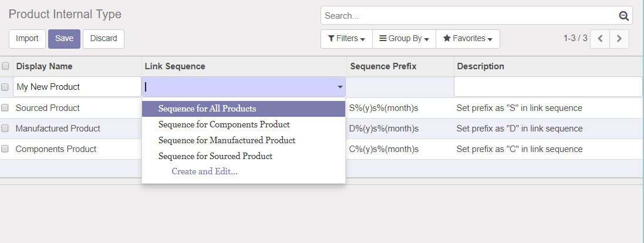Click the Link Sequence dropdown arrow

click(340, 87)
